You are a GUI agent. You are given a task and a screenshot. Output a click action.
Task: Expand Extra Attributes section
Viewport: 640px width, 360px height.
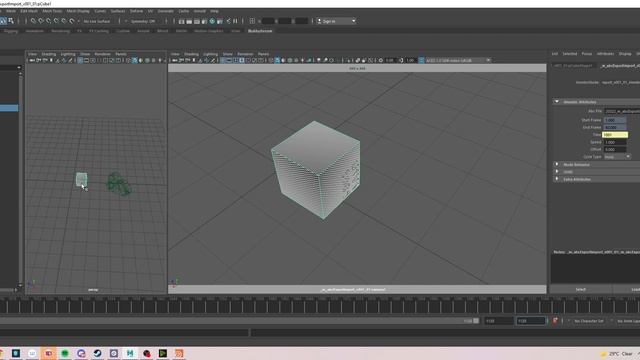557,179
